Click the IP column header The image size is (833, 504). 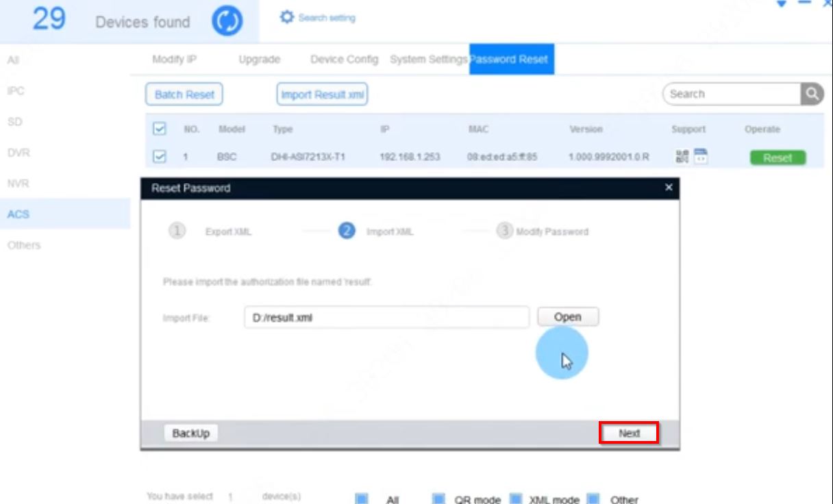click(x=384, y=129)
